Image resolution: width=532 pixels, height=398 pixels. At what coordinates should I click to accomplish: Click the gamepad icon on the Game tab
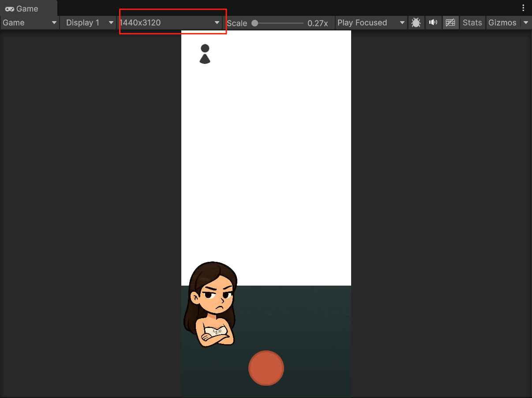[9, 8]
